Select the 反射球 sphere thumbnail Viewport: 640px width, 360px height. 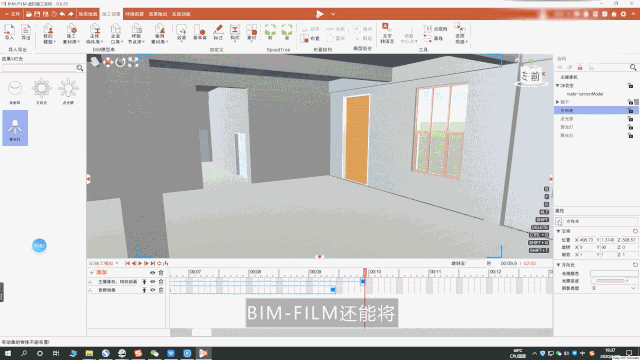(x=15, y=91)
